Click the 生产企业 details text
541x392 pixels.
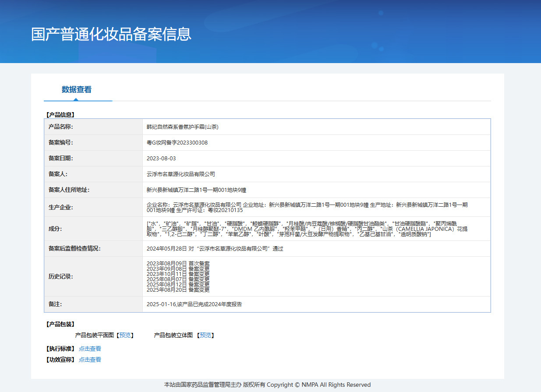coord(307,207)
